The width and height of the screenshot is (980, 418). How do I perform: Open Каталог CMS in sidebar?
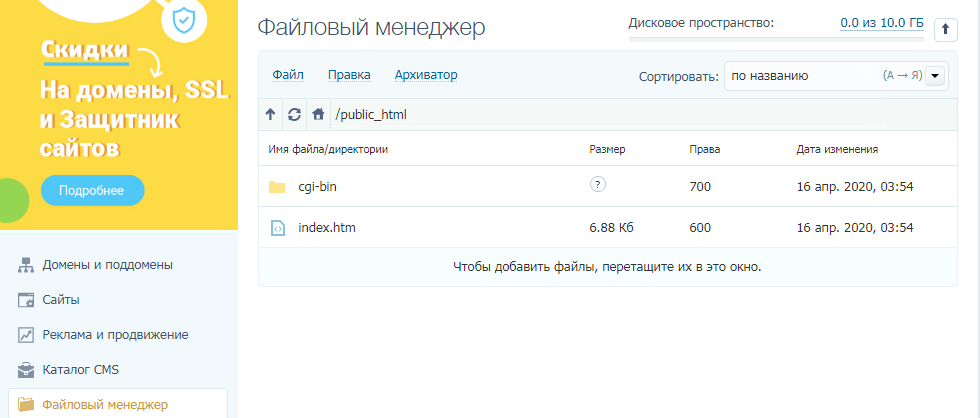point(80,369)
